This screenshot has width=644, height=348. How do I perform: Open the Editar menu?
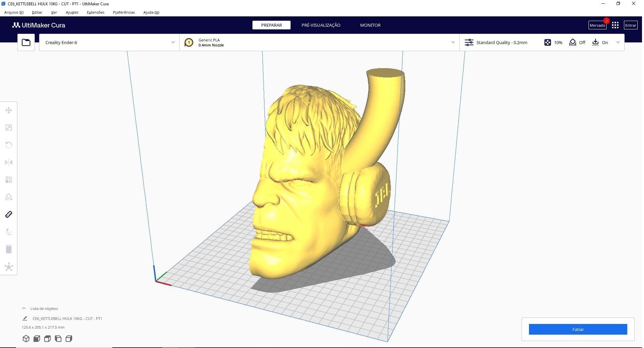point(37,12)
